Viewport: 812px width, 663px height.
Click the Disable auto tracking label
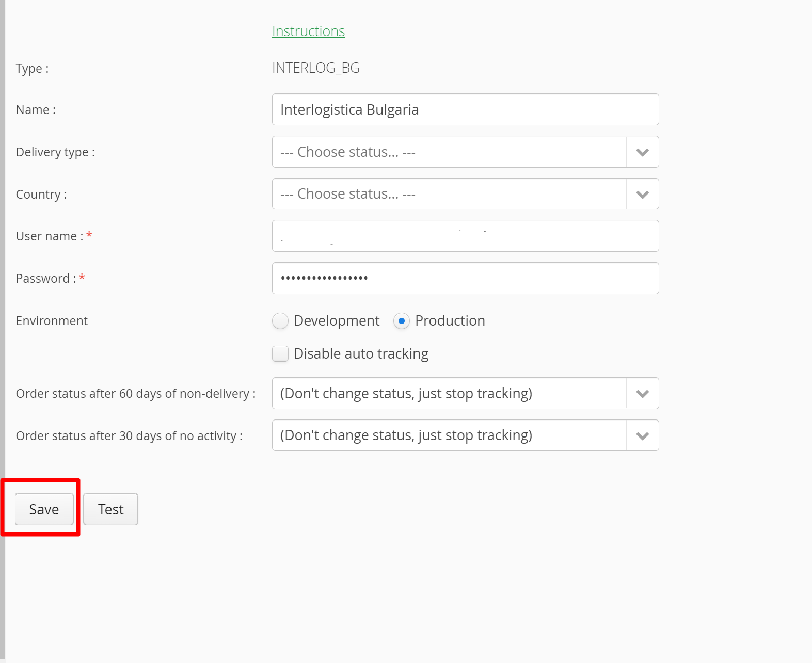361,354
